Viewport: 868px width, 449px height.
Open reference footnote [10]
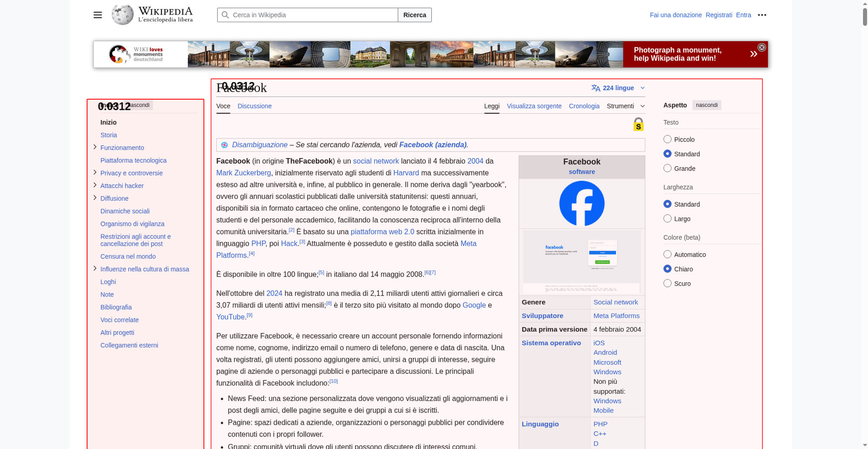333,381
